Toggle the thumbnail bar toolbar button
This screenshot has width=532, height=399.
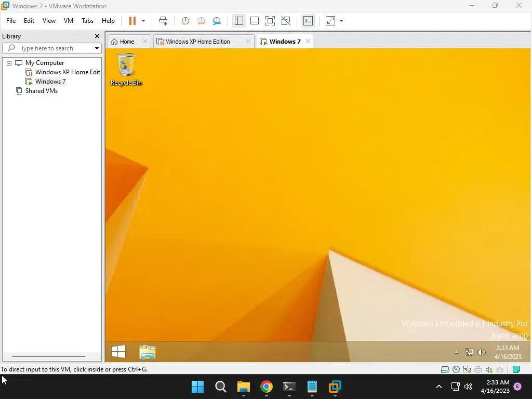tap(255, 21)
